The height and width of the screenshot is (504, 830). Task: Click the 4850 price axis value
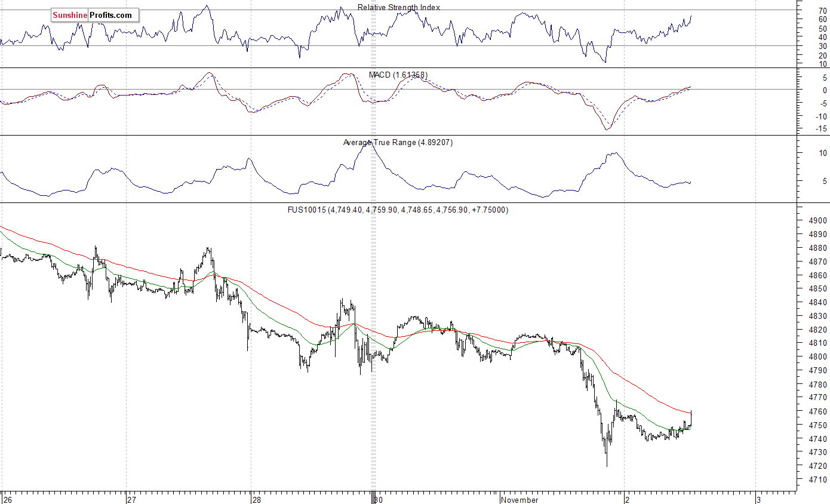817,288
